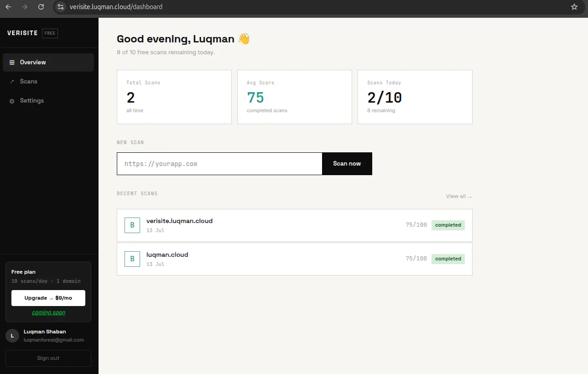Click '10 scans/day · 1 domain' text
This screenshot has height=374, width=588.
(46, 281)
